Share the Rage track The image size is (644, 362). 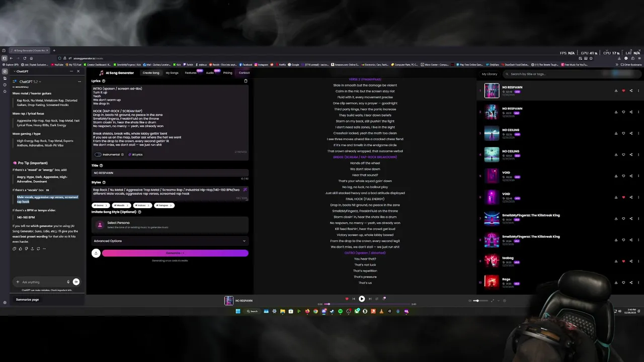coord(631,283)
